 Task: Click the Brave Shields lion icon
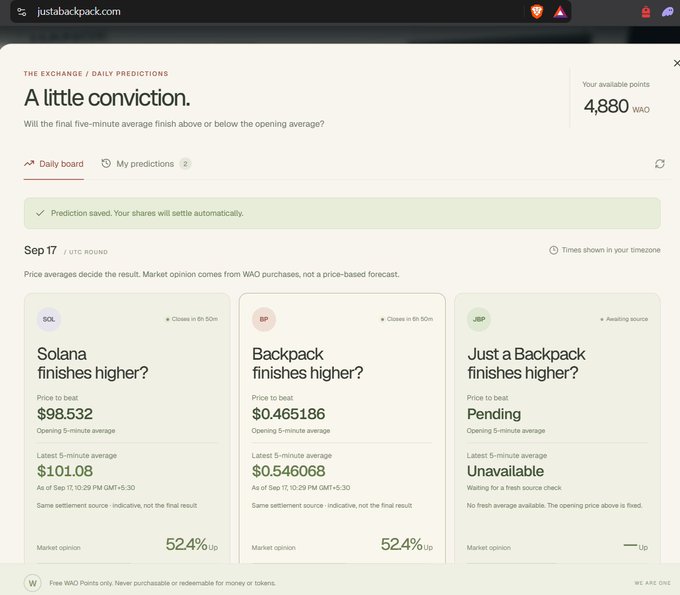pos(536,12)
